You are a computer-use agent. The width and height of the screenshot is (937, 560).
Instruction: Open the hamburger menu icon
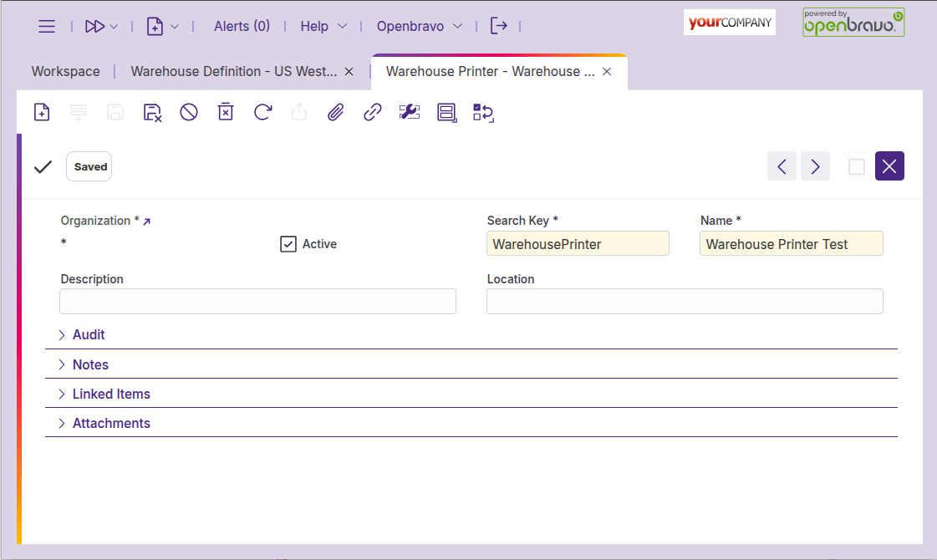47,26
